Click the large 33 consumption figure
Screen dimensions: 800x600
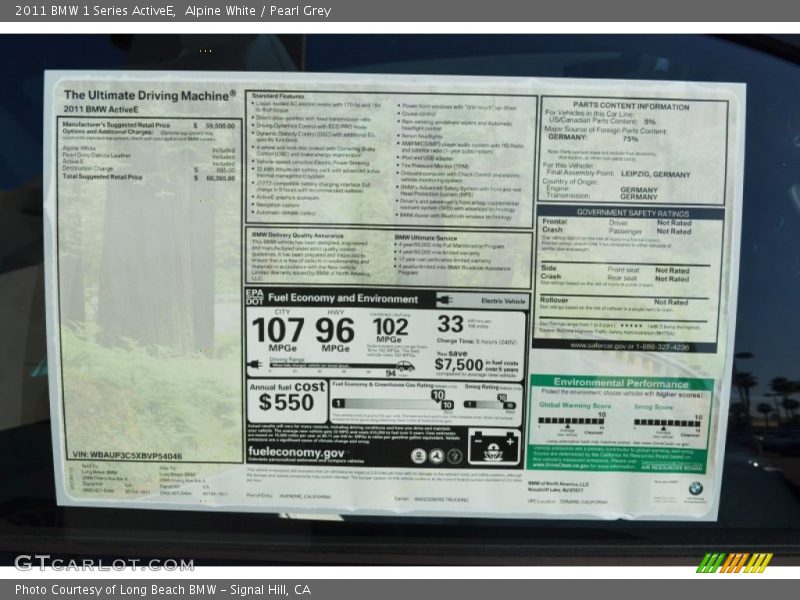tap(450, 324)
